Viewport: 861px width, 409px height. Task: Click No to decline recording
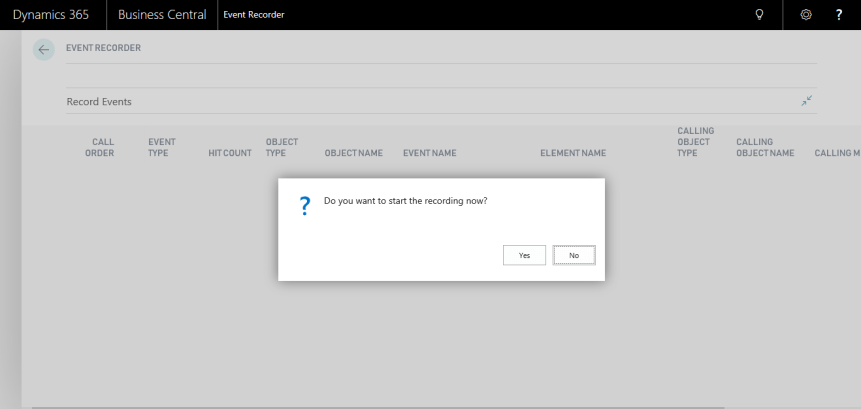pyautogui.click(x=574, y=255)
